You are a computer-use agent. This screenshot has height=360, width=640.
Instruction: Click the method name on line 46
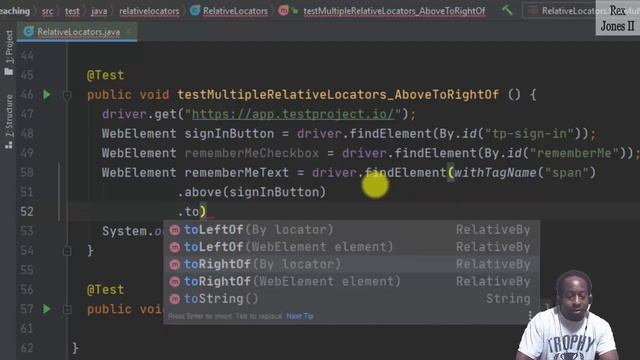tap(338, 95)
